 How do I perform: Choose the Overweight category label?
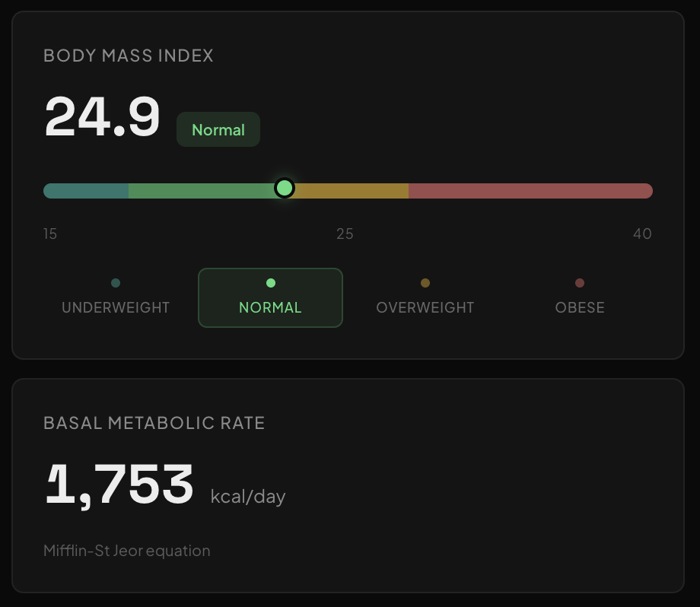[x=425, y=308]
